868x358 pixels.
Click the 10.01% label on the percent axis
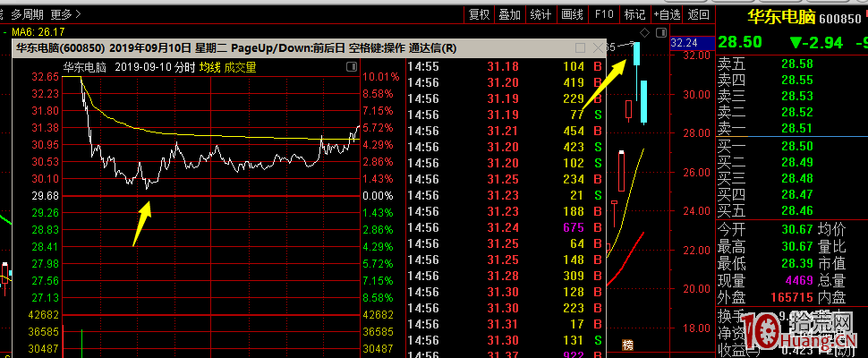[x=380, y=76]
